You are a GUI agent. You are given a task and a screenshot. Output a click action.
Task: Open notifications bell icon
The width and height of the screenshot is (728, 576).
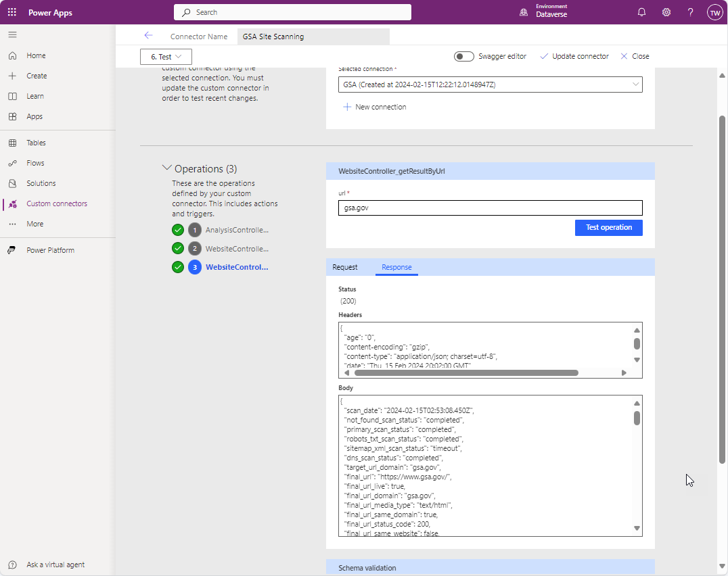(x=641, y=13)
